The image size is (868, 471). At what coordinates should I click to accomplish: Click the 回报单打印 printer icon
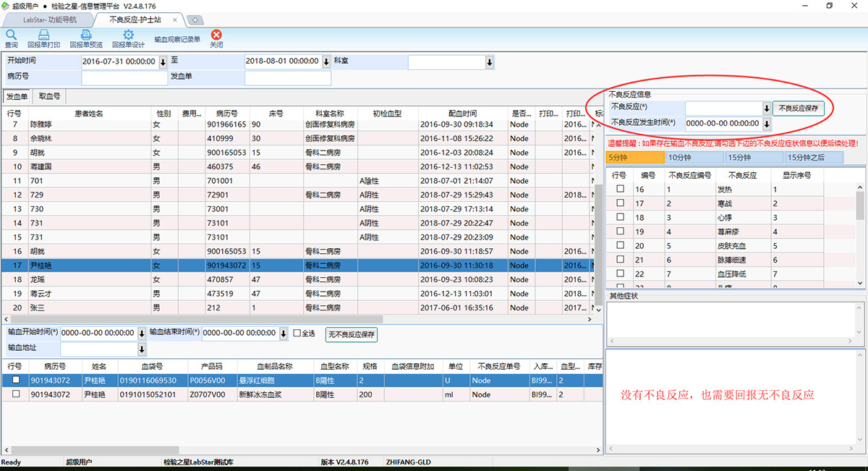(43, 35)
